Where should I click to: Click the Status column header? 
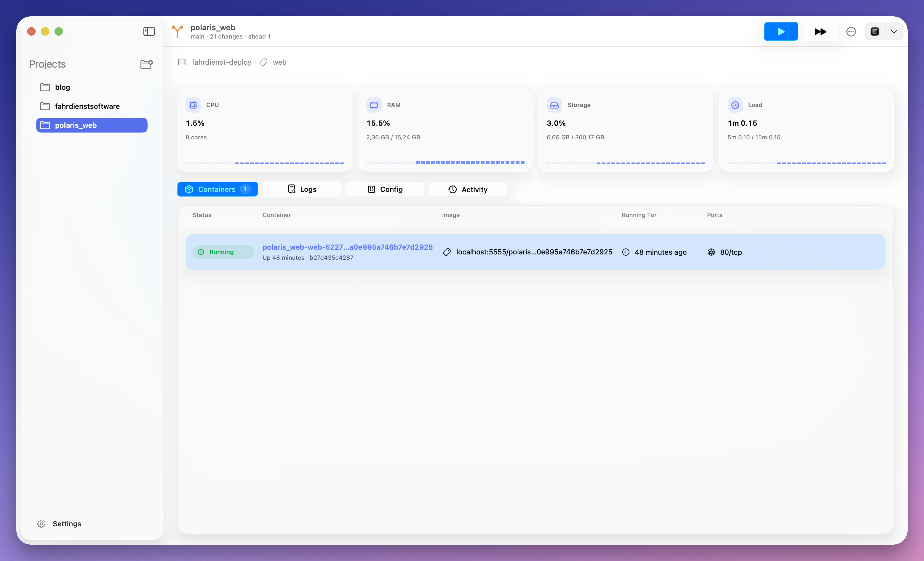tap(202, 215)
